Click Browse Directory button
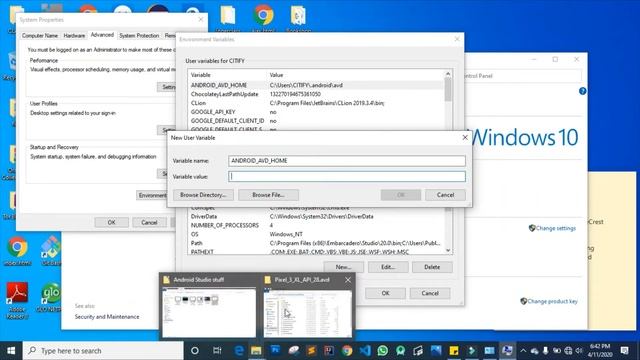The image size is (640, 360). pyautogui.click(x=203, y=195)
